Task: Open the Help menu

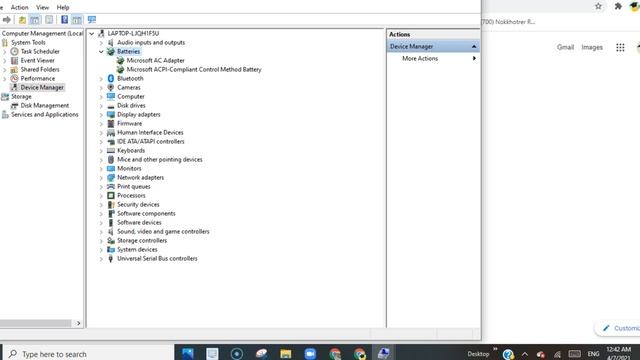Action: pyautogui.click(x=63, y=7)
